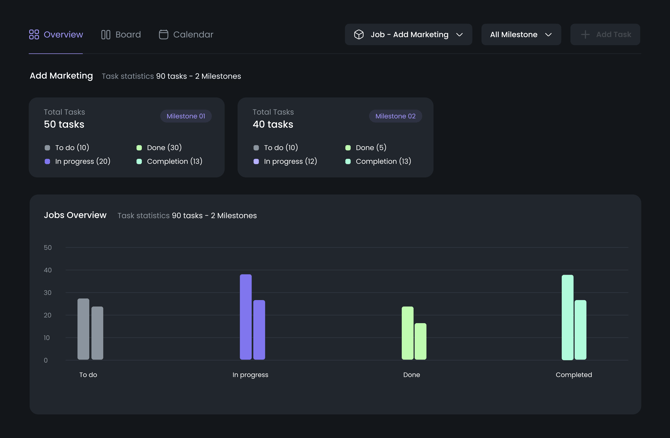
Task: Select the Milestone 02 badge
Action: 395,116
